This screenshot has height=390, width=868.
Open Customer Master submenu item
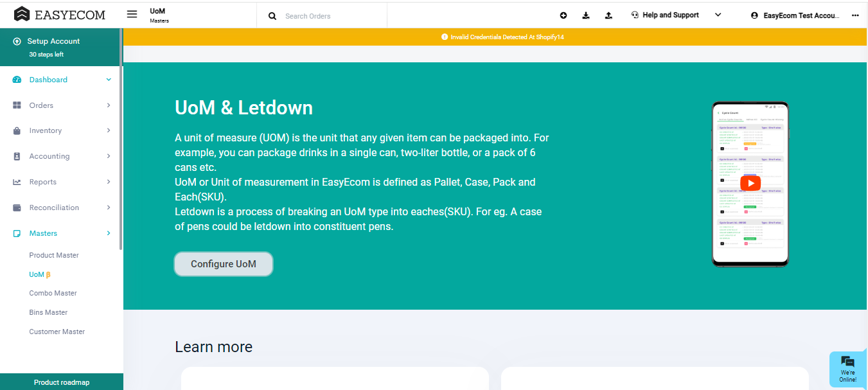(57, 332)
